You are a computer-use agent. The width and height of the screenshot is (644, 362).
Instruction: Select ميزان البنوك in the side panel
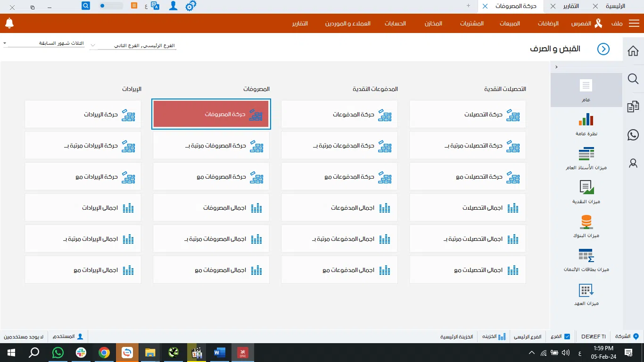(586, 225)
